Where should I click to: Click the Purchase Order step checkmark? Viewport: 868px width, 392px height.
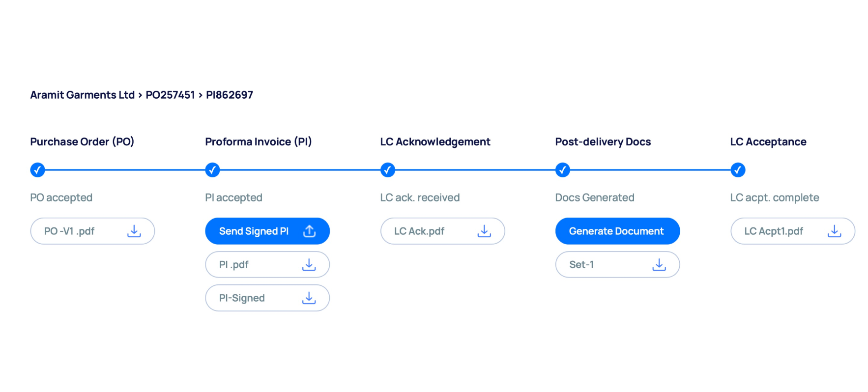37,170
